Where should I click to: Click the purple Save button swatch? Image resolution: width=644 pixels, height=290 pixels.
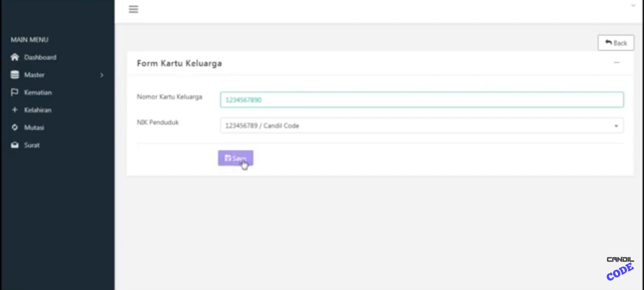click(x=235, y=159)
